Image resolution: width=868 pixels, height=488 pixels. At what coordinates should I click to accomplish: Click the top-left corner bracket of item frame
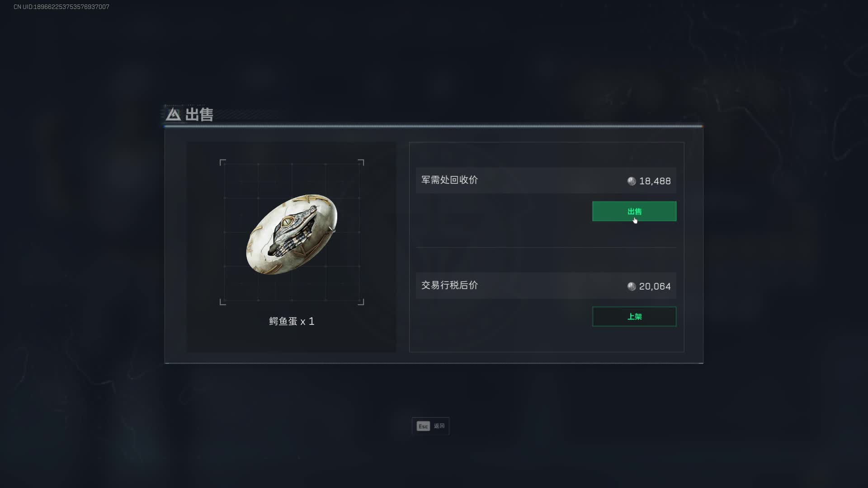(x=222, y=162)
